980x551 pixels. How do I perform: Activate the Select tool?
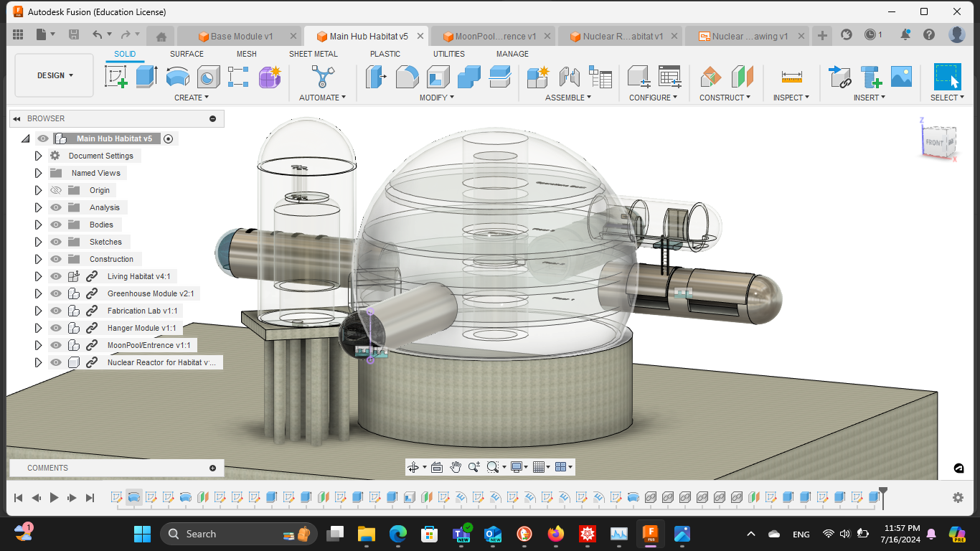947,76
